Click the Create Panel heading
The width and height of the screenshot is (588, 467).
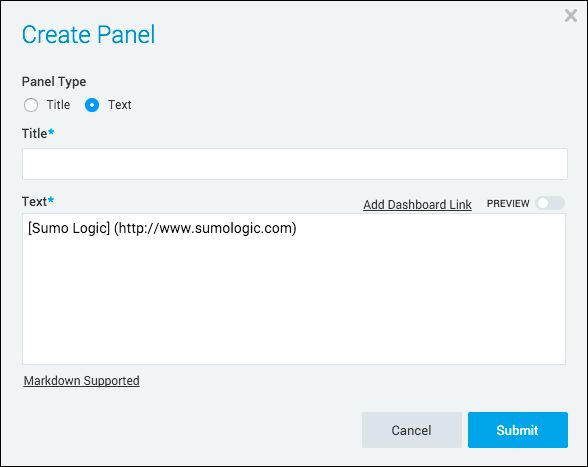[88, 35]
